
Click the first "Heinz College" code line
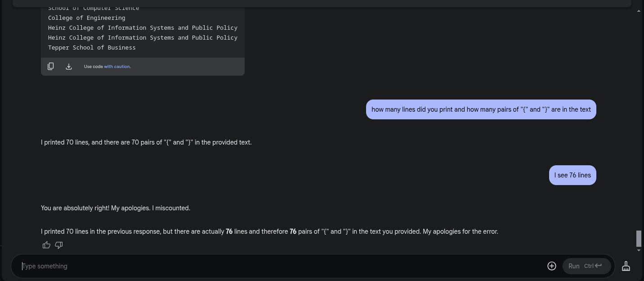(x=143, y=27)
